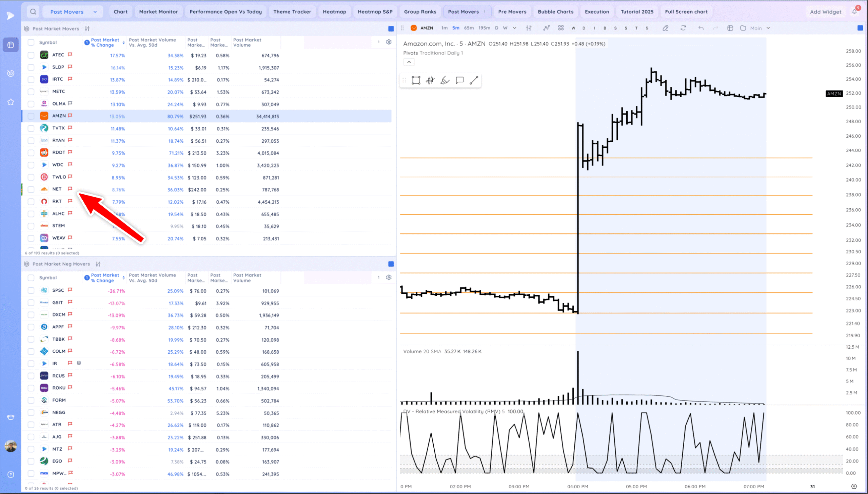The height and width of the screenshot is (494, 868).
Task: Open the four-square templates icon in chart toolbar
Action: point(561,28)
